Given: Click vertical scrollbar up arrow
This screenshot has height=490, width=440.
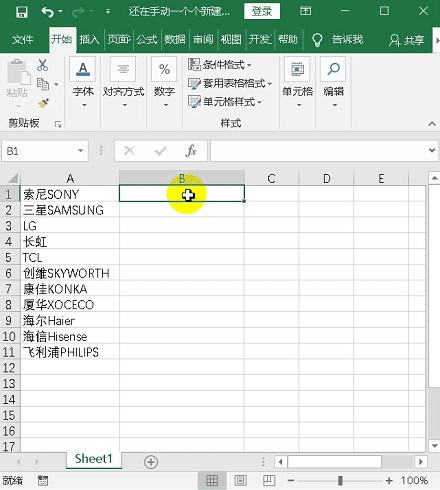Looking at the screenshot, I should point(434,178).
